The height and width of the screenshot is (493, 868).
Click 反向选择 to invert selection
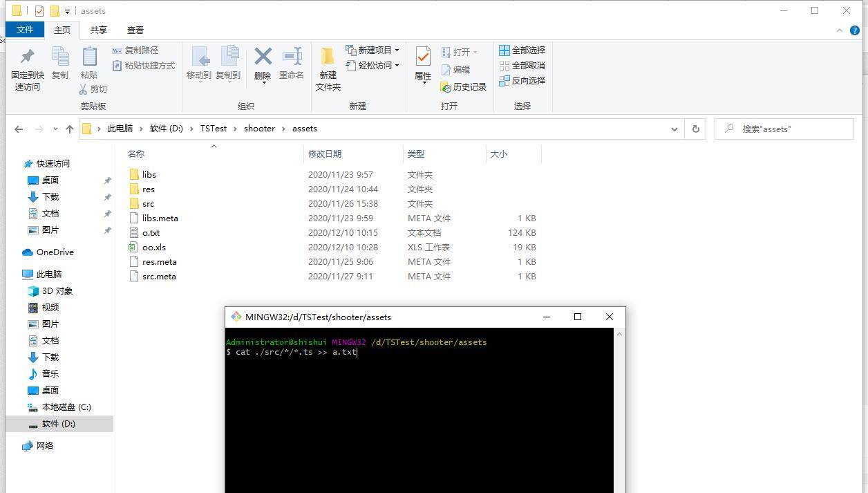[x=522, y=80]
